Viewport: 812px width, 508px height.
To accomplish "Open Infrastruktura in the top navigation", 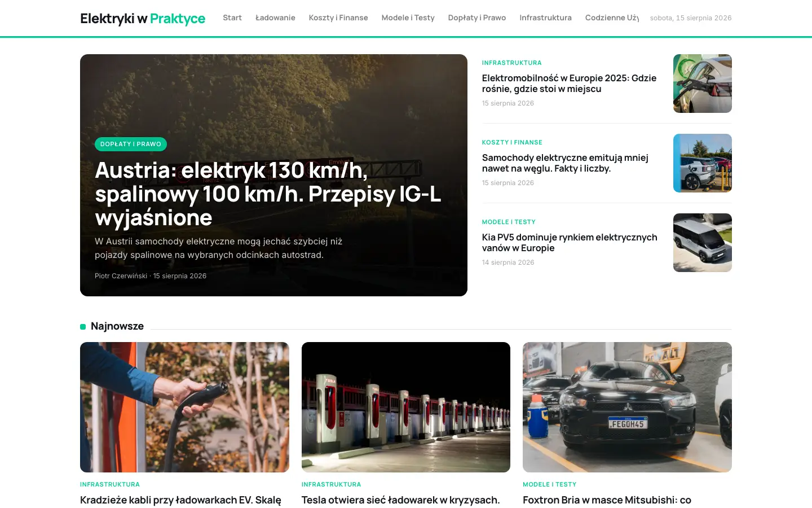I will 545,18.
